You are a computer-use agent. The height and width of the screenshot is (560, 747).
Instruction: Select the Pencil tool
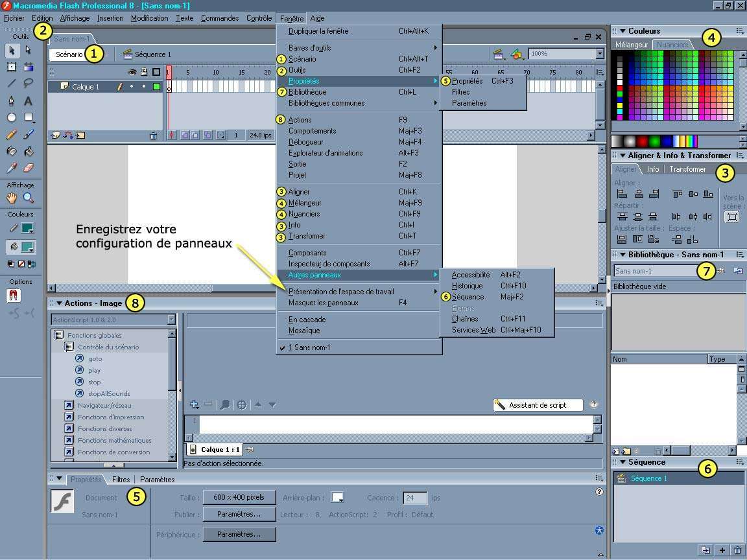tap(12, 134)
